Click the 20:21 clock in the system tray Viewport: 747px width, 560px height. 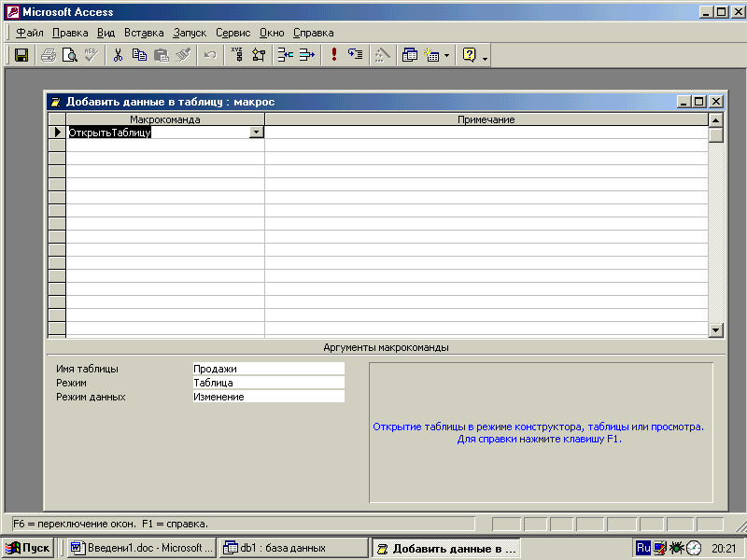coord(724,549)
